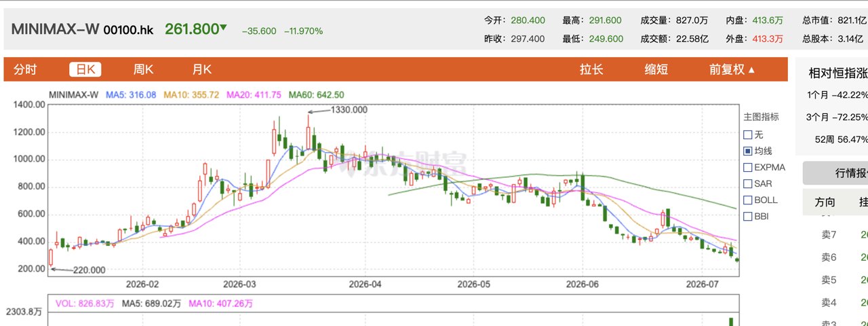Toggle the 均线 moving average checkbox
The image size is (868, 326).
pos(748,151)
